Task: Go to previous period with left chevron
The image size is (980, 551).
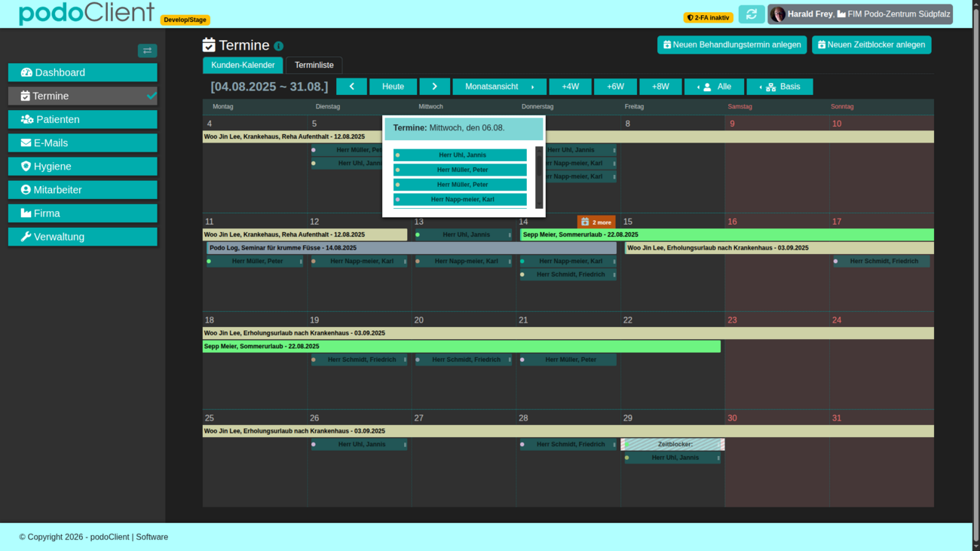Action: click(351, 87)
